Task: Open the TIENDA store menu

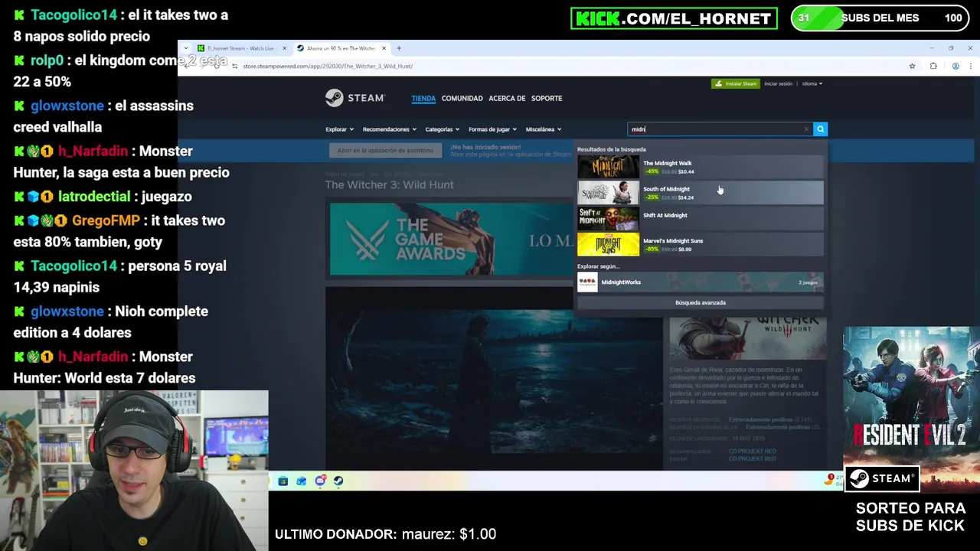Action: tap(423, 98)
